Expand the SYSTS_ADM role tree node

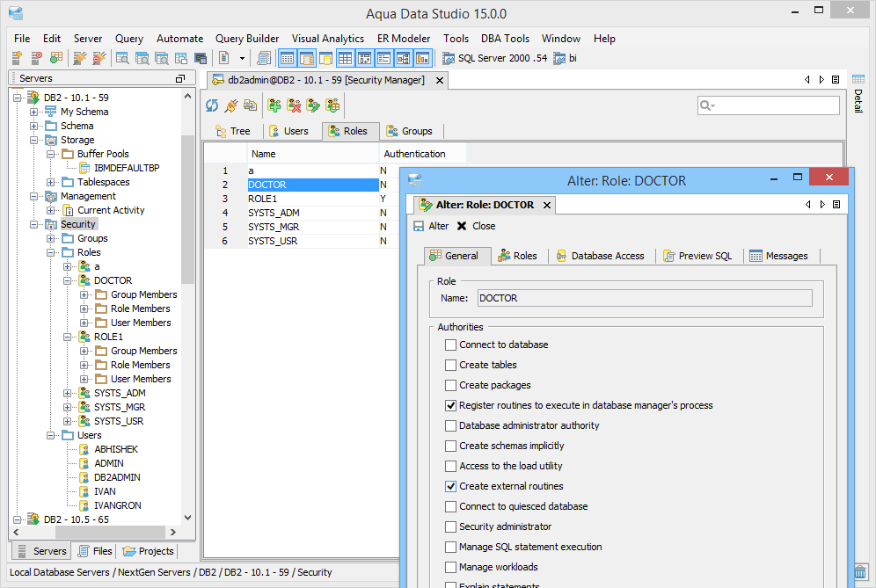(67, 393)
